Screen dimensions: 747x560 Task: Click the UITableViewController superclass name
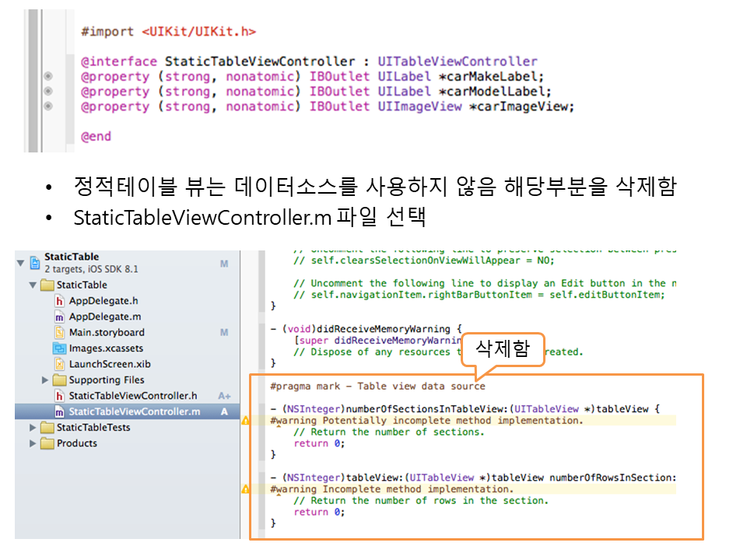coord(458,61)
